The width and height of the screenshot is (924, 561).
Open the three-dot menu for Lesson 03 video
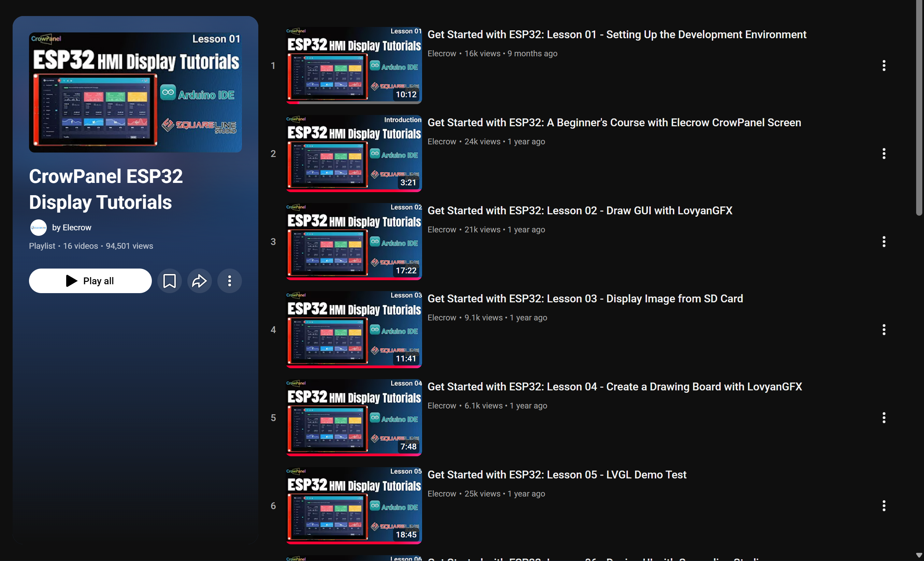883,330
